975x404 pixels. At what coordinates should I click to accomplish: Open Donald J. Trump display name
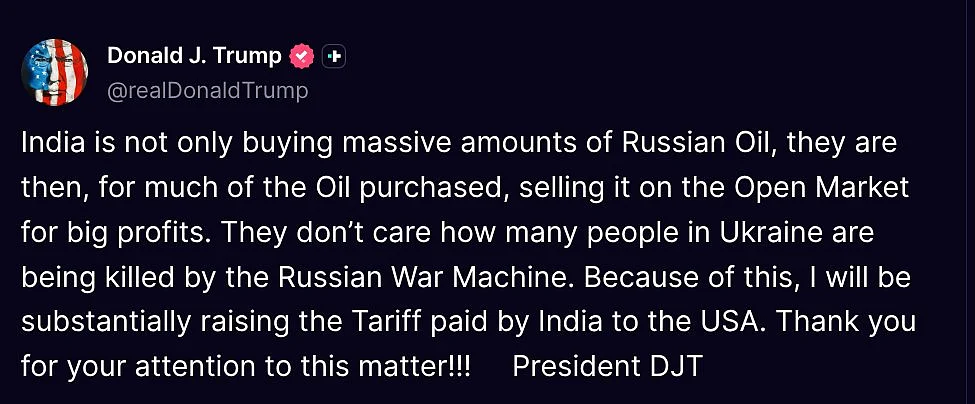[x=194, y=56]
